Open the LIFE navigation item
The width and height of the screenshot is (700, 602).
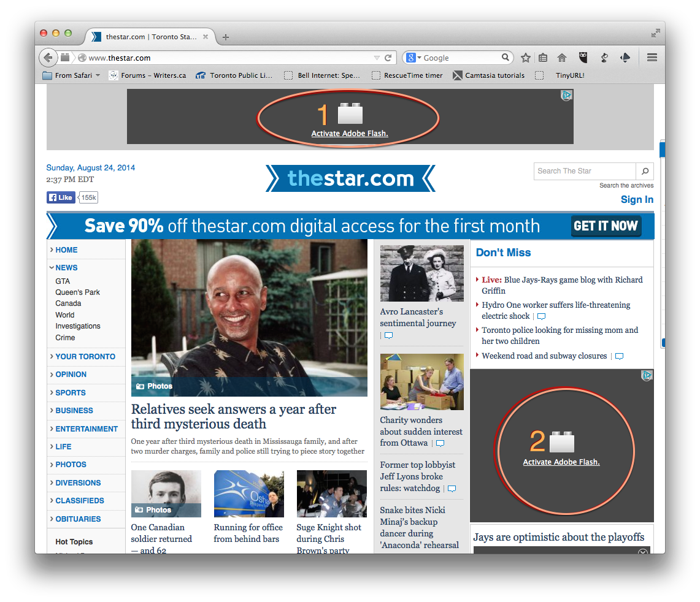63,447
